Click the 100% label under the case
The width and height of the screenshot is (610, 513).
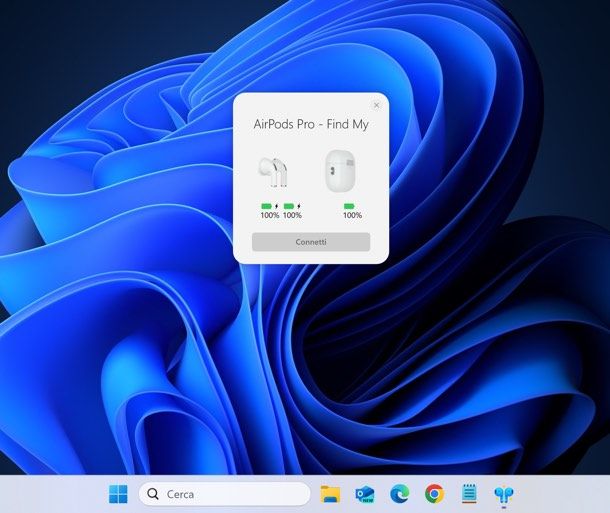coord(352,215)
